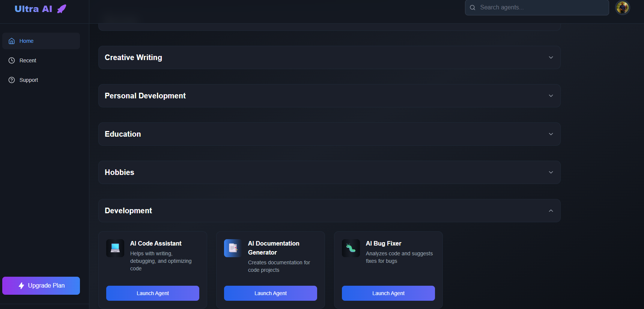Click the Hobbies heading
644x309 pixels.
[119, 172]
